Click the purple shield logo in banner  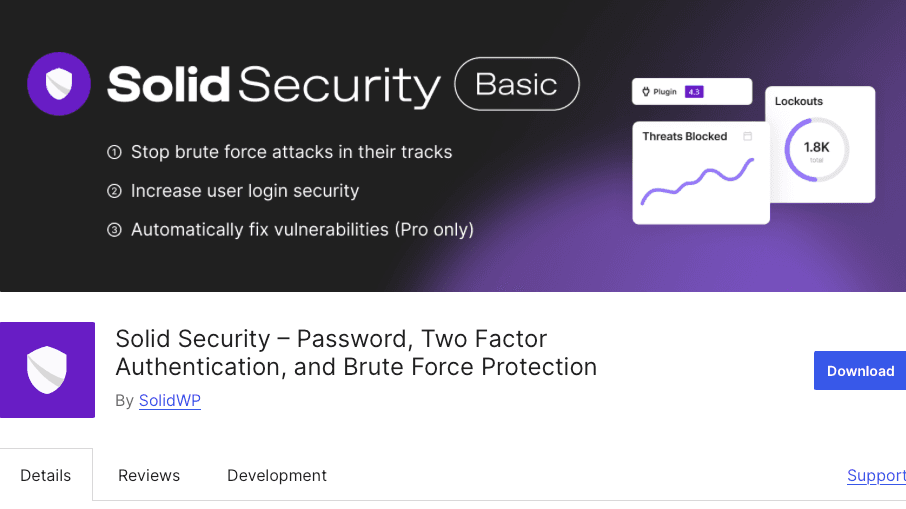tap(59, 84)
